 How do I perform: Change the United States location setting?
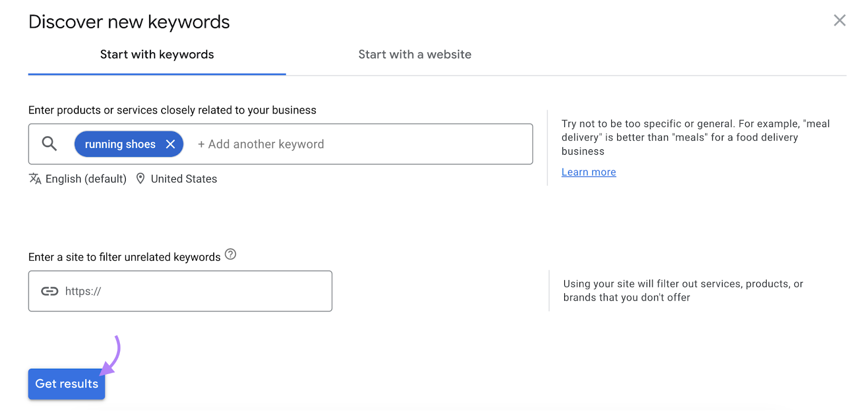click(183, 179)
